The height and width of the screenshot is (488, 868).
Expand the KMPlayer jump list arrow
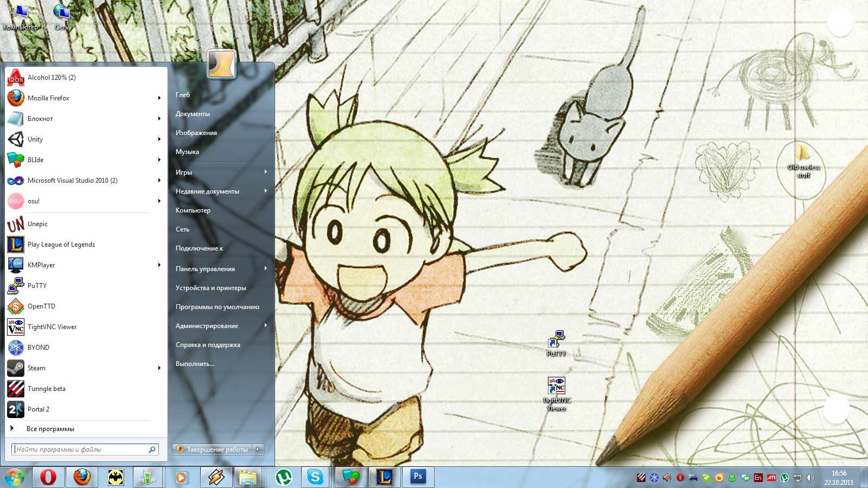159,265
